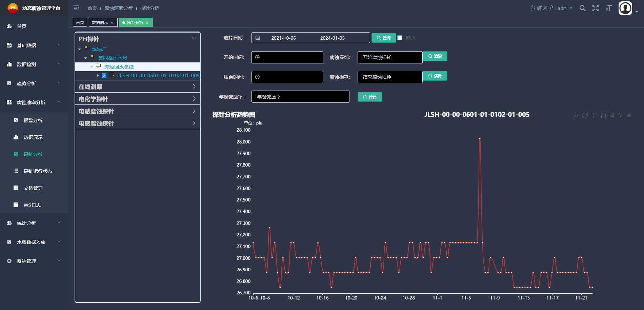
Task: Click the 查询 button
Action: click(384, 38)
